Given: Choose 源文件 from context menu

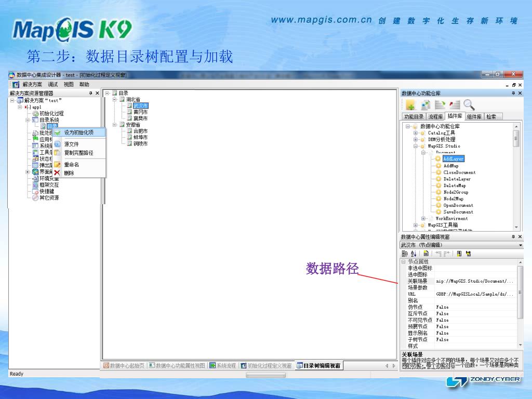Looking at the screenshot, I should click(79, 144).
